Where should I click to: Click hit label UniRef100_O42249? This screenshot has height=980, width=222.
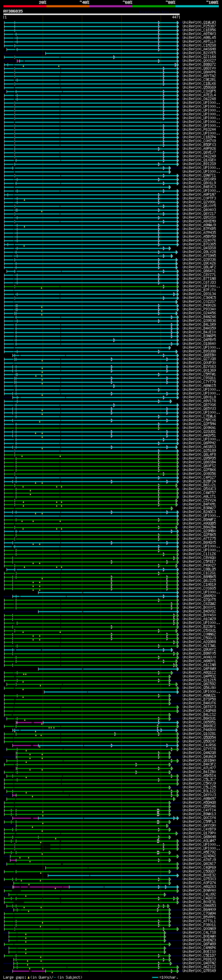tap(199, 156)
